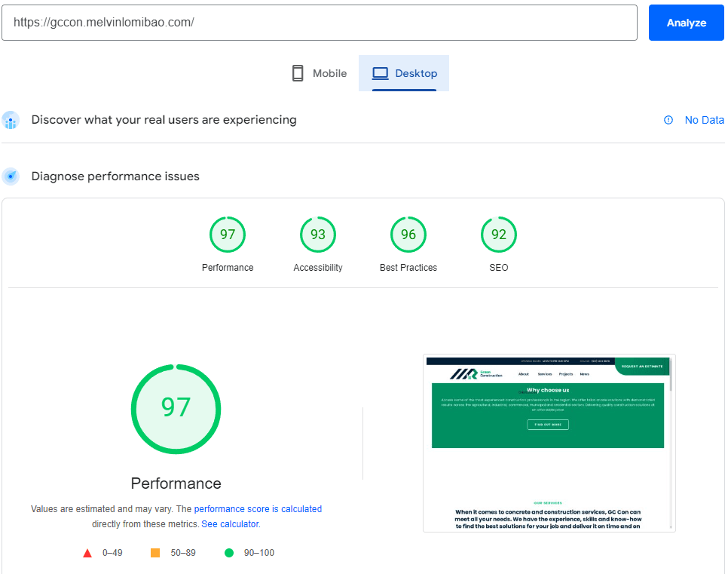
Task: Jump to Accessibility score gauge 93
Action: pos(318,235)
